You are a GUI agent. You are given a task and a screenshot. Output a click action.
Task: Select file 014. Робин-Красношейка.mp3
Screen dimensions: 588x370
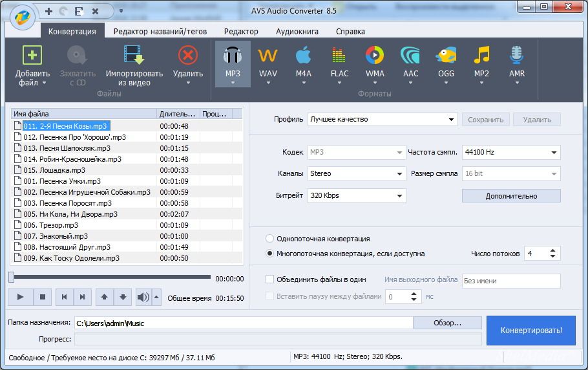72,159
